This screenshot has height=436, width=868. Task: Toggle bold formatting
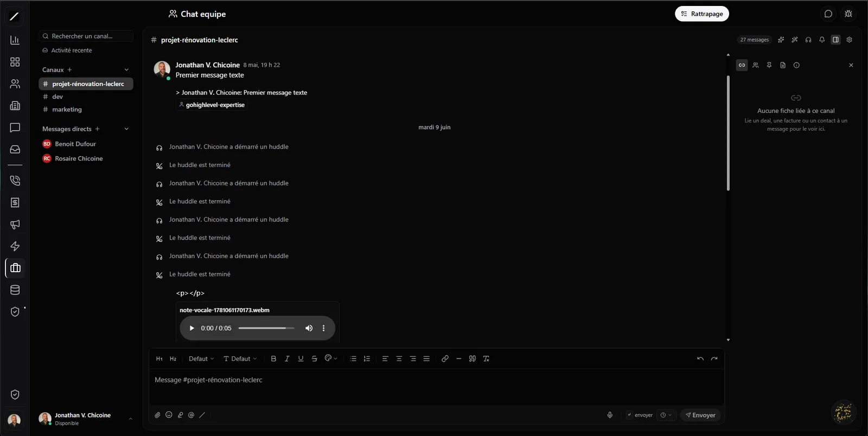(x=273, y=359)
